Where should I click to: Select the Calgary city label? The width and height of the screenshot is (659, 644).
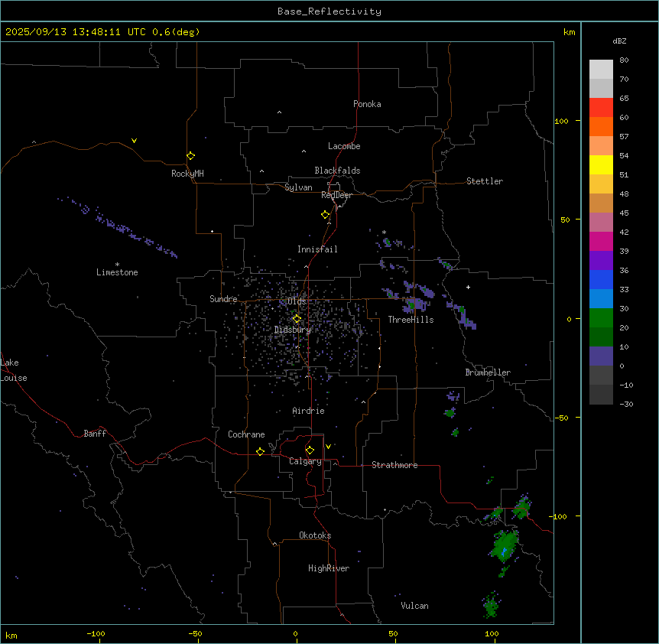[305, 461]
